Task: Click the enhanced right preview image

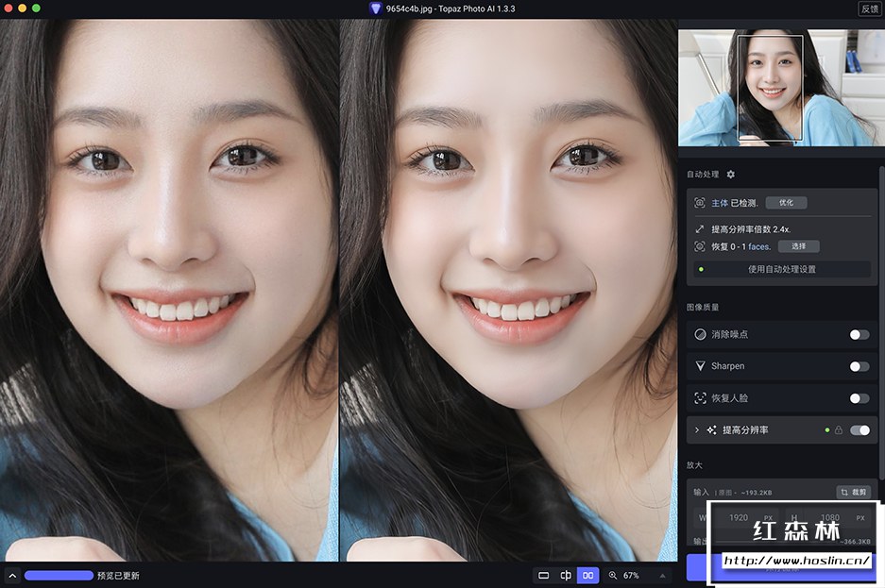Action: 508,291
